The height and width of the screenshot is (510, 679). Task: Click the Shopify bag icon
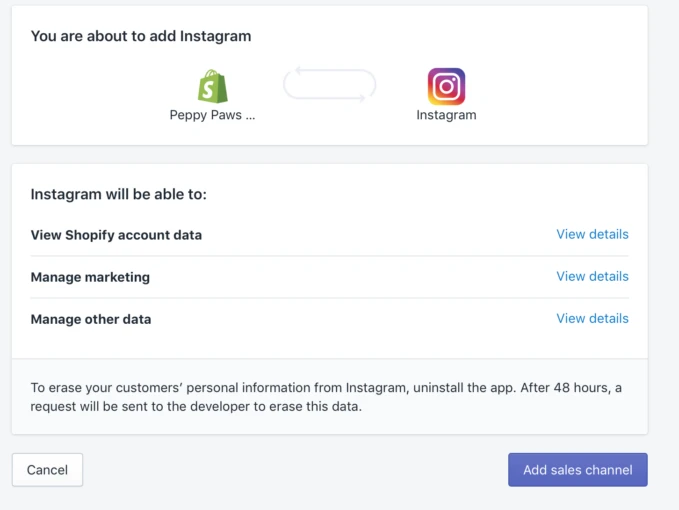(x=213, y=86)
